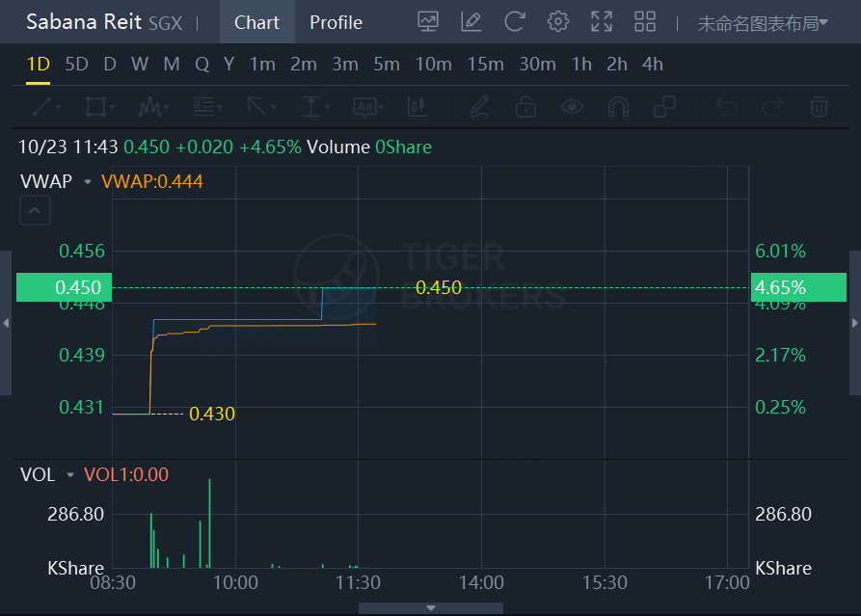
Task: Switch to the Profile tab
Action: point(336,22)
